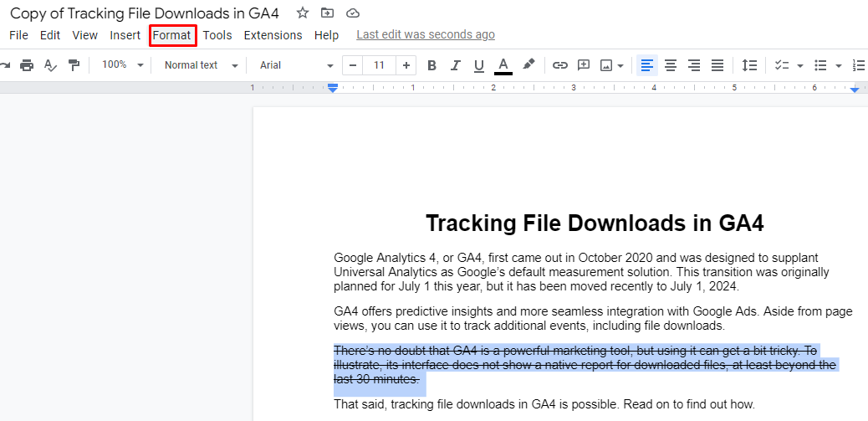
Task: Click the print icon in toolbar
Action: [x=27, y=65]
